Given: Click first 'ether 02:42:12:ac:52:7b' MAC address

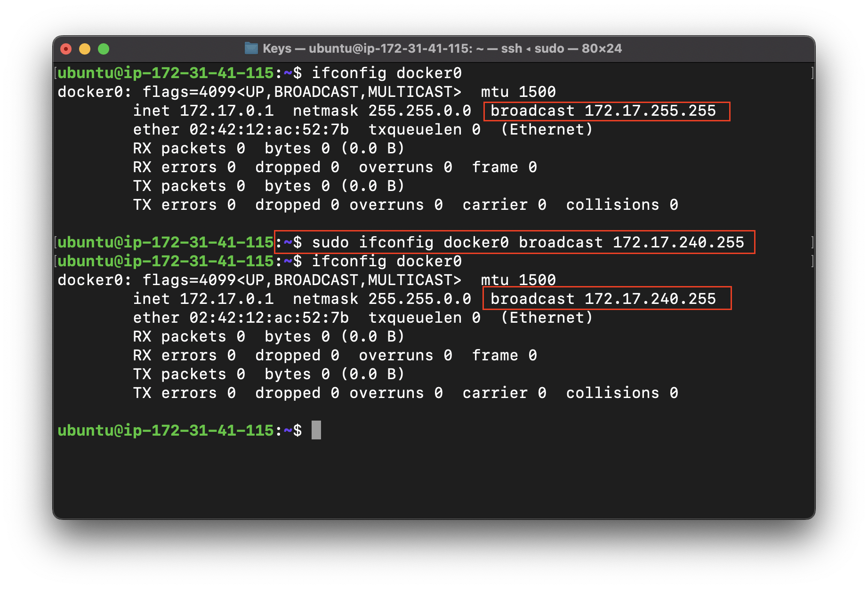Looking at the screenshot, I should pyautogui.click(x=241, y=130).
